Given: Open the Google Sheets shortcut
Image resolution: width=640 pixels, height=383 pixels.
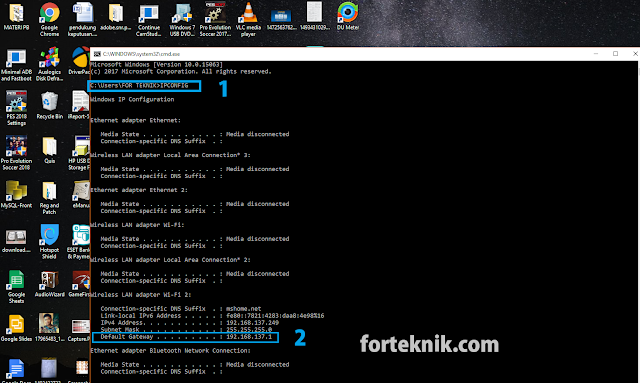Looking at the screenshot, I should (16, 287).
